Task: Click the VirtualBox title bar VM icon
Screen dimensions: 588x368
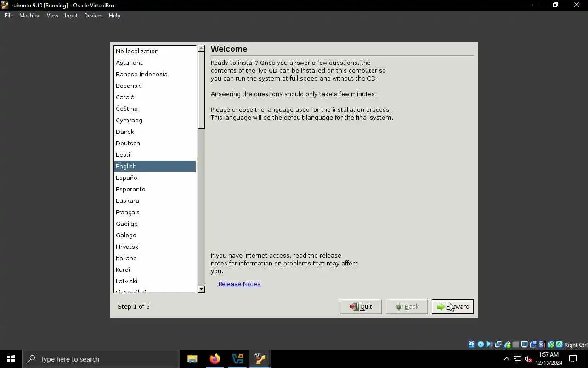Action: [x=5, y=5]
